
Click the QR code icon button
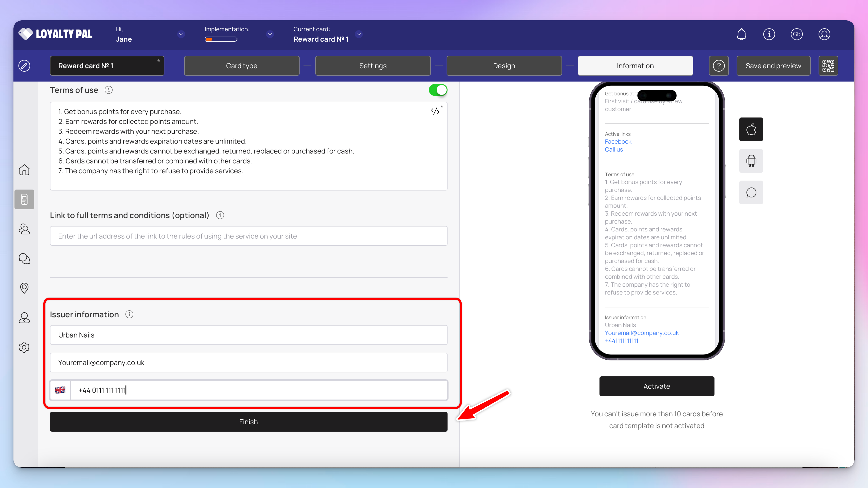point(828,66)
